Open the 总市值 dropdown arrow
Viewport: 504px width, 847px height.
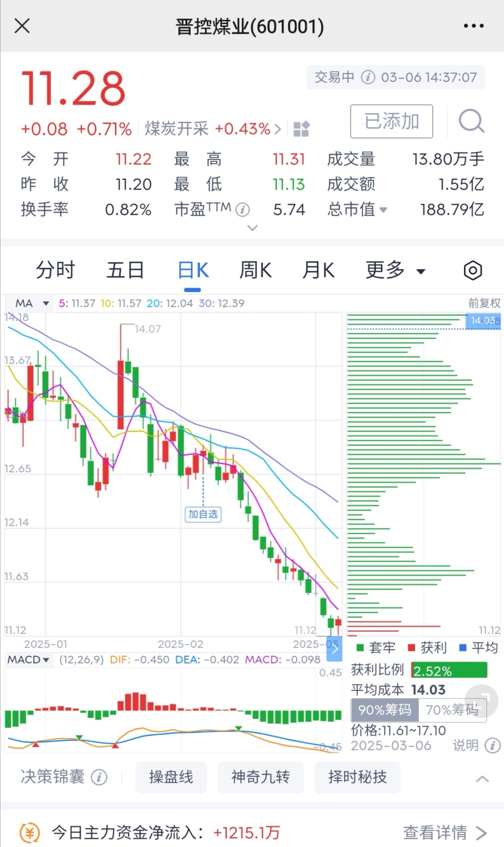click(383, 210)
